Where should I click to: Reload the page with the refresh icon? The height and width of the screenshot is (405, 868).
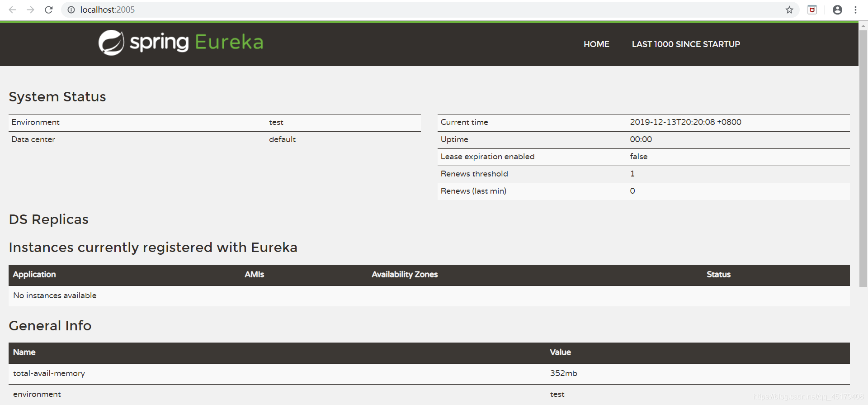pos(49,10)
